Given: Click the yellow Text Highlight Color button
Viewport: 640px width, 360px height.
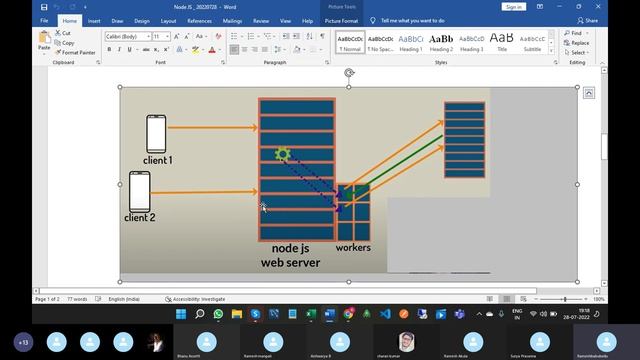Looking at the screenshot, I should tap(196, 50).
